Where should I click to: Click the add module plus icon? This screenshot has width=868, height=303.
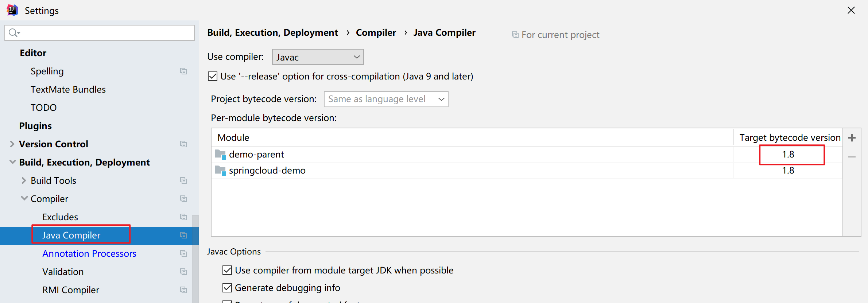(x=852, y=138)
